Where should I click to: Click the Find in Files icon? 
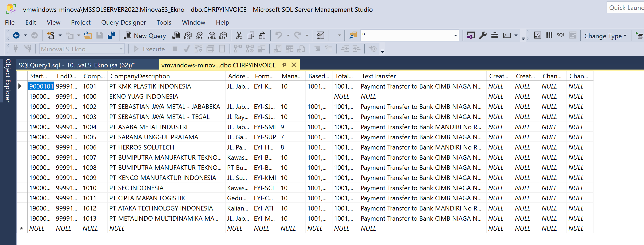353,35
